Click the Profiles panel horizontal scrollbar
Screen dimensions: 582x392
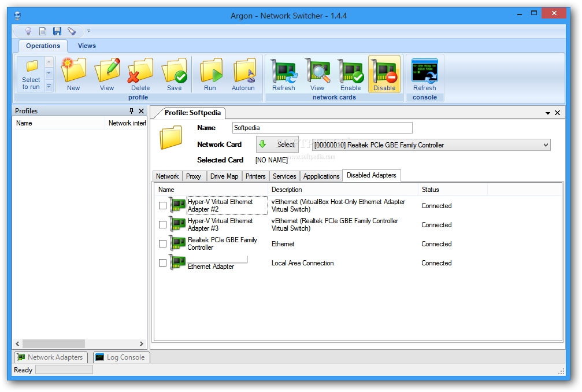[54, 344]
